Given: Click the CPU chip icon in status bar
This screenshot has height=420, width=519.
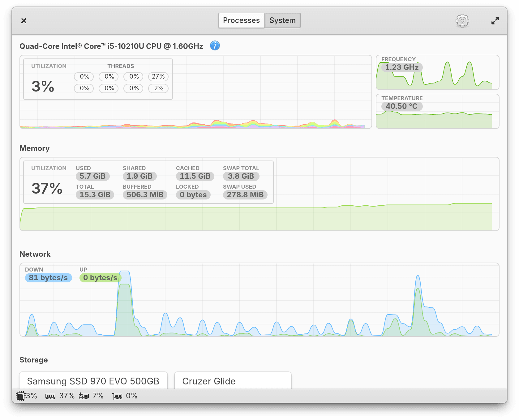Looking at the screenshot, I should pyautogui.click(x=20, y=396).
